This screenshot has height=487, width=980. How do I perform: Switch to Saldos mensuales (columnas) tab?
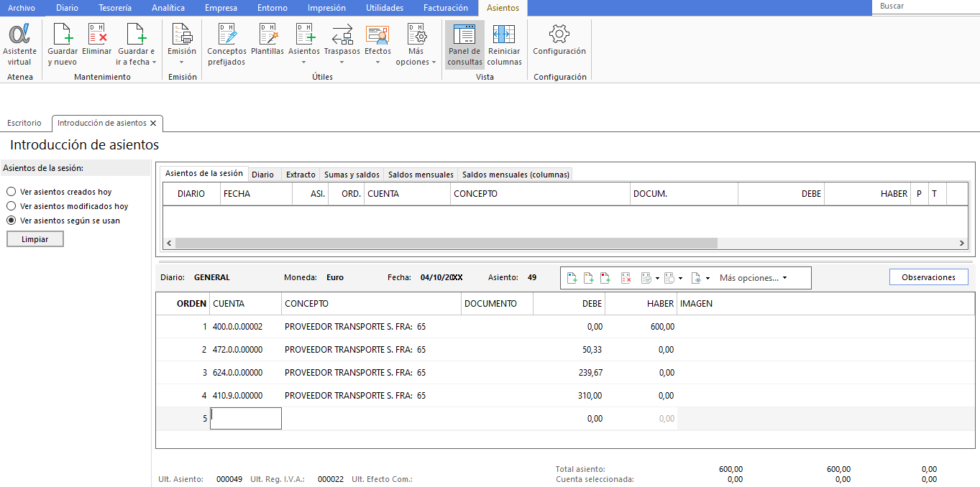pyautogui.click(x=516, y=175)
